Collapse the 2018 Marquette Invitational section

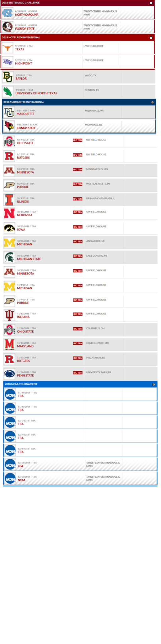point(153,102)
